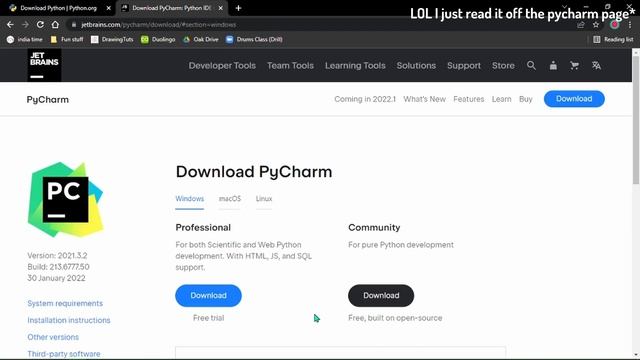Open the Oak Drive bookmark
Viewport: 640px width, 360px height.
pos(201,39)
